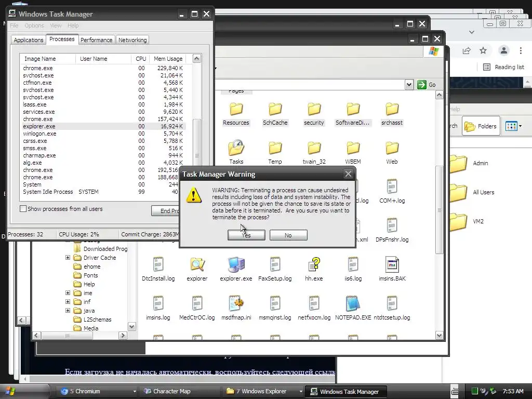
Task: Expand the java folder tree node
Action: (x=68, y=311)
